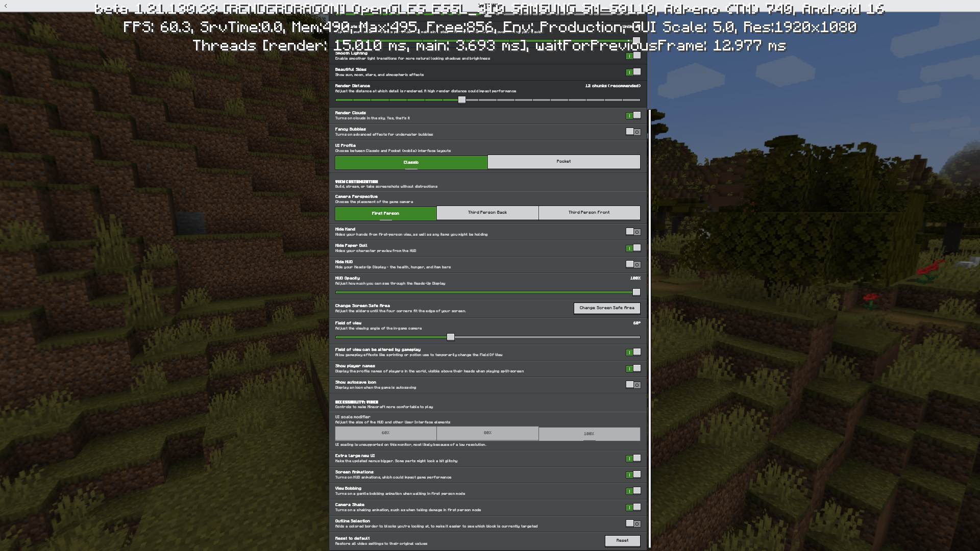Enable Show autosave icon toggle
The height and width of the screenshot is (551, 980).
tap(633, 385)
